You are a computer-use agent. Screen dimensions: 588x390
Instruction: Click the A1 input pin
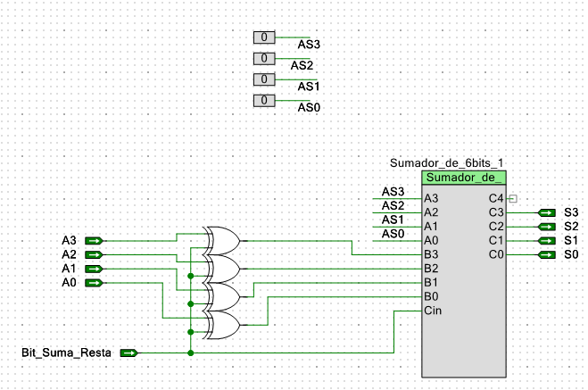95,269
